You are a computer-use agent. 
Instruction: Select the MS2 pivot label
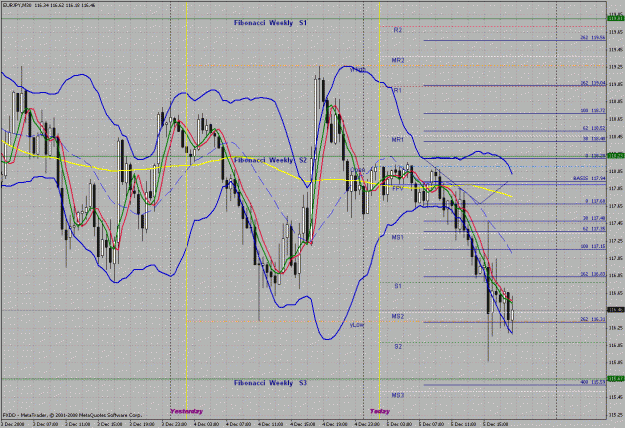pos(397,316)
